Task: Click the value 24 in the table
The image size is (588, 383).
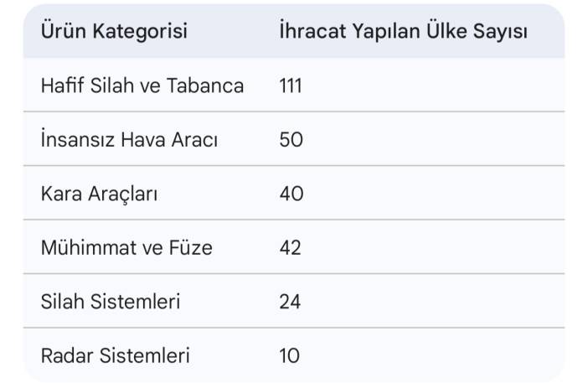Action: (x=290, y=302)
